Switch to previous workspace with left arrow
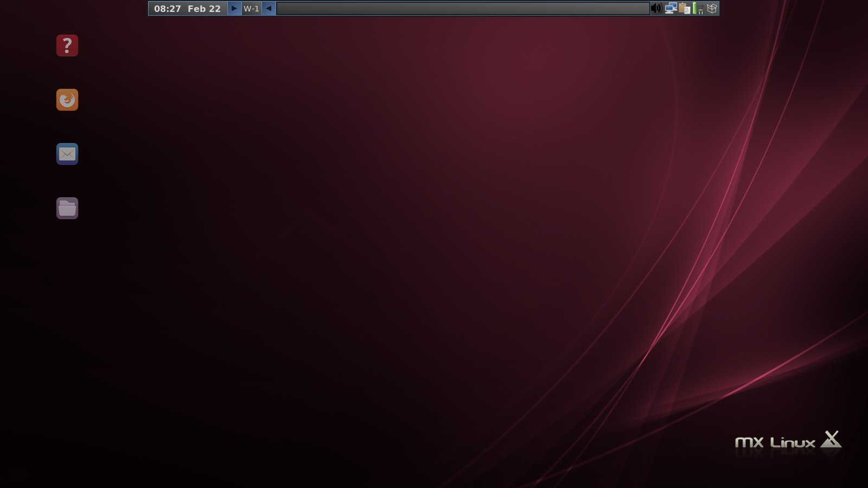 (x=269, y=9)
